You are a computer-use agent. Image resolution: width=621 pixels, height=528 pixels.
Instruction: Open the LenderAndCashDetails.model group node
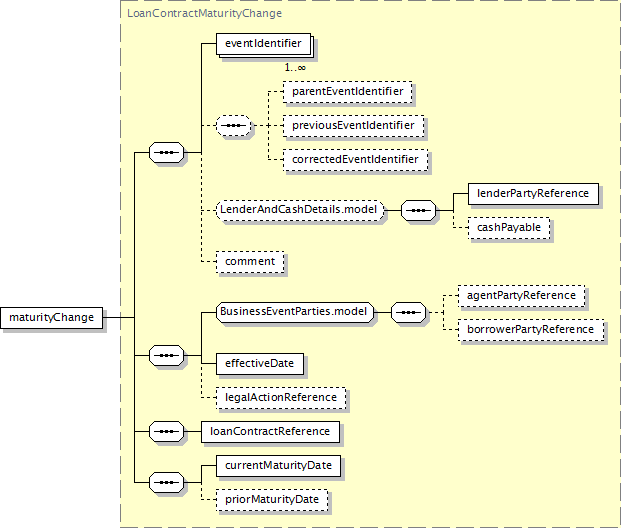tap(301, 211)
